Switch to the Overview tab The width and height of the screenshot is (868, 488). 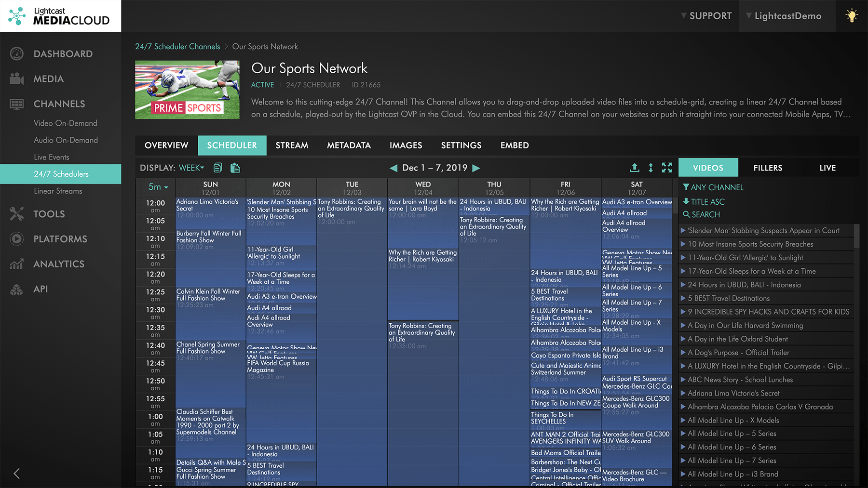(x=166, y=145)
